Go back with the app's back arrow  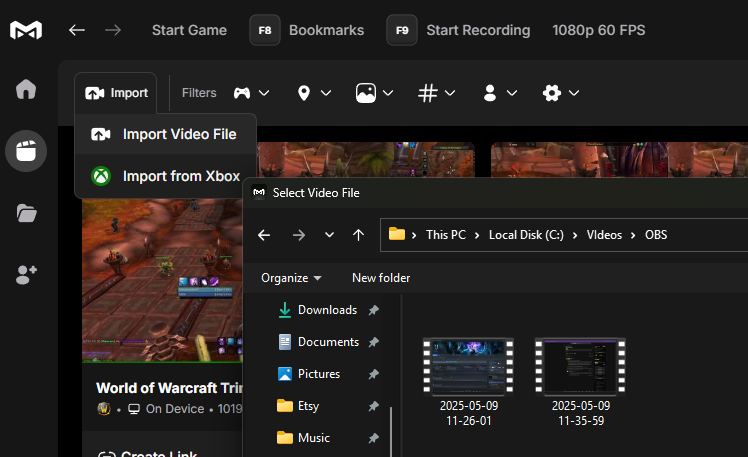[x=77, y=30]
